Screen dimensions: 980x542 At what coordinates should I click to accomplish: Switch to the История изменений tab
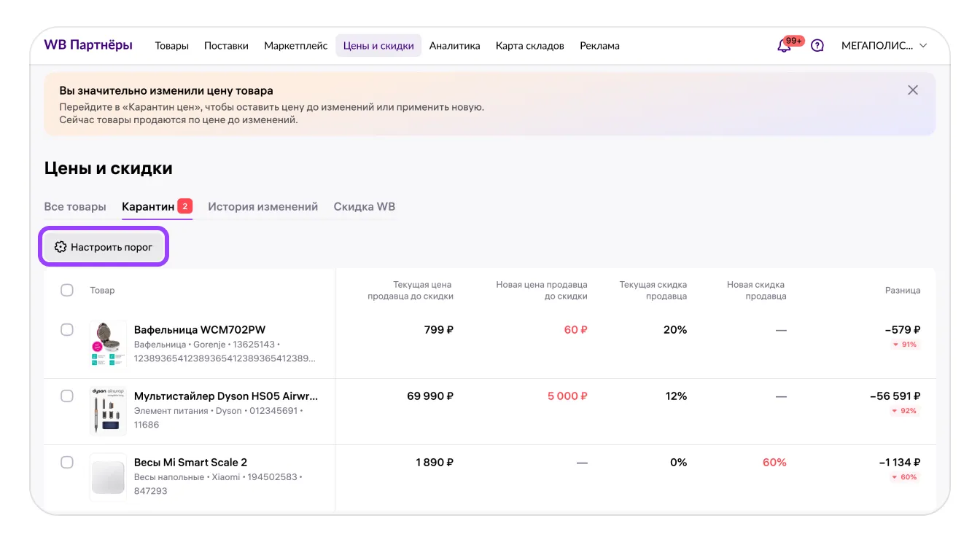[263, 207]
